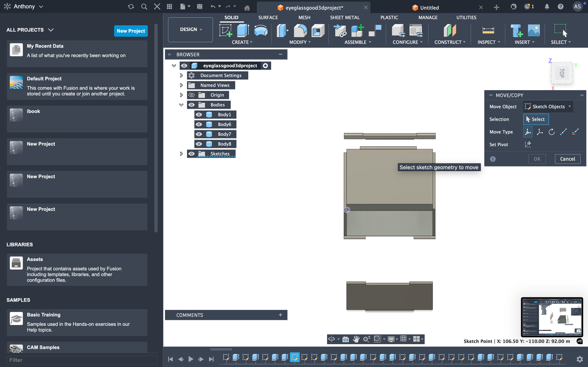
Task: Open the DESIGN workspace dropdown
Action: [190, 29]
